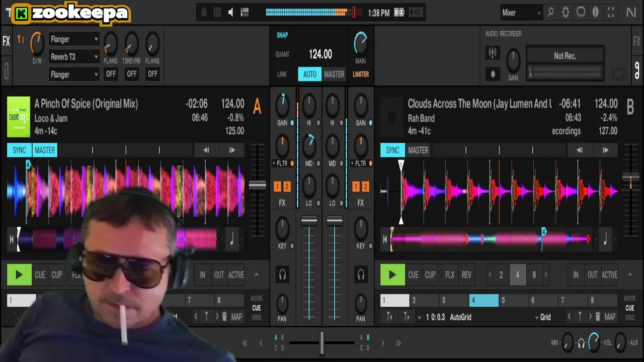
Task: Click deck B tempo note icon
Action: 605,239
